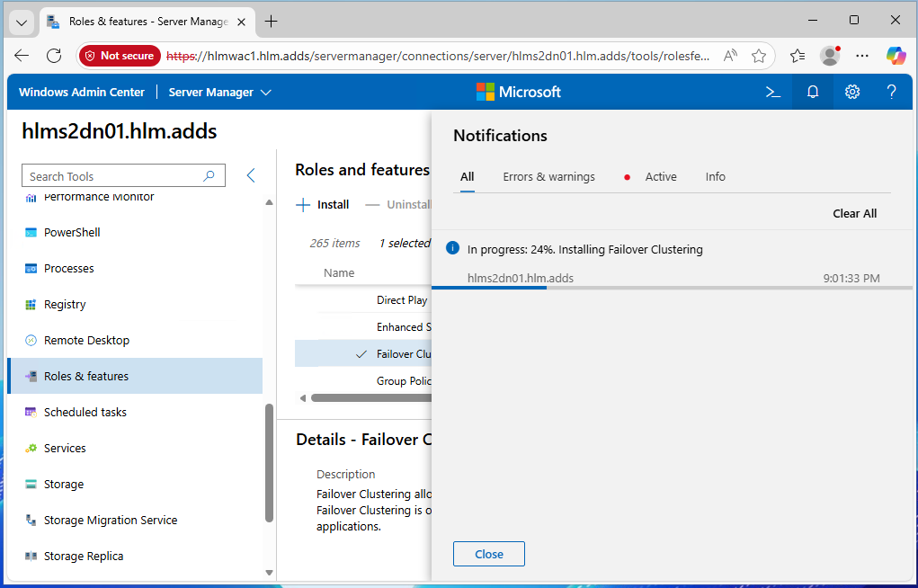Close the Notifications panel with Close button
Image resolution: width=918 pixels, height=588 pixels.
488,554
